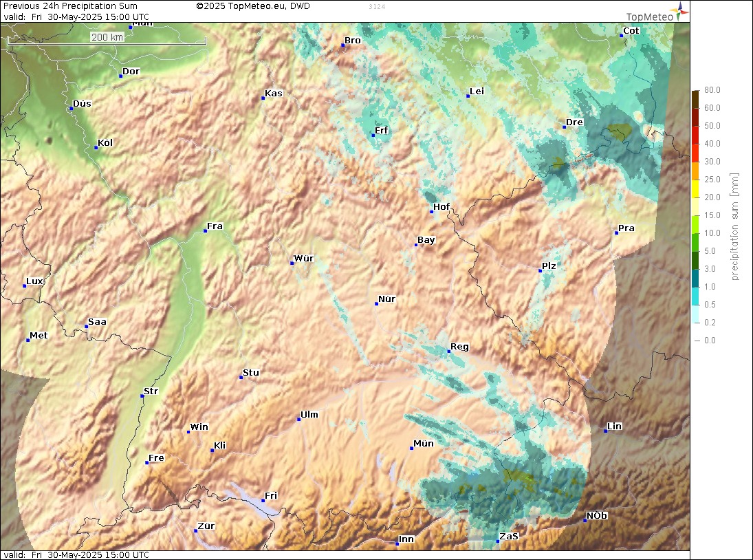Click the 'Düs' station label
The height and width of the screenshot is (560, 753).
(x=82, y=104)
